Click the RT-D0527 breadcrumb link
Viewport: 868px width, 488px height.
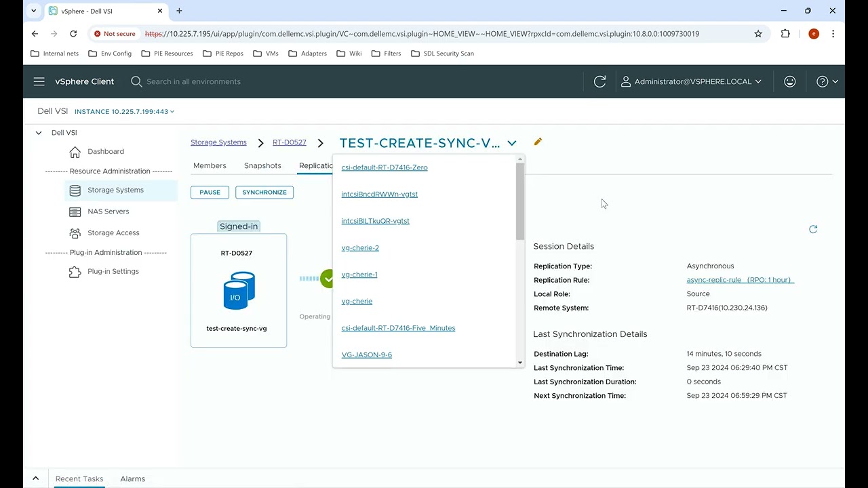tap(290, 142)
